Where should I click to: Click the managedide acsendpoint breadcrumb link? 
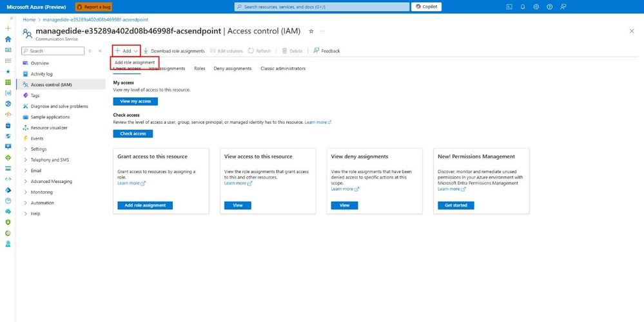point(95,20)
